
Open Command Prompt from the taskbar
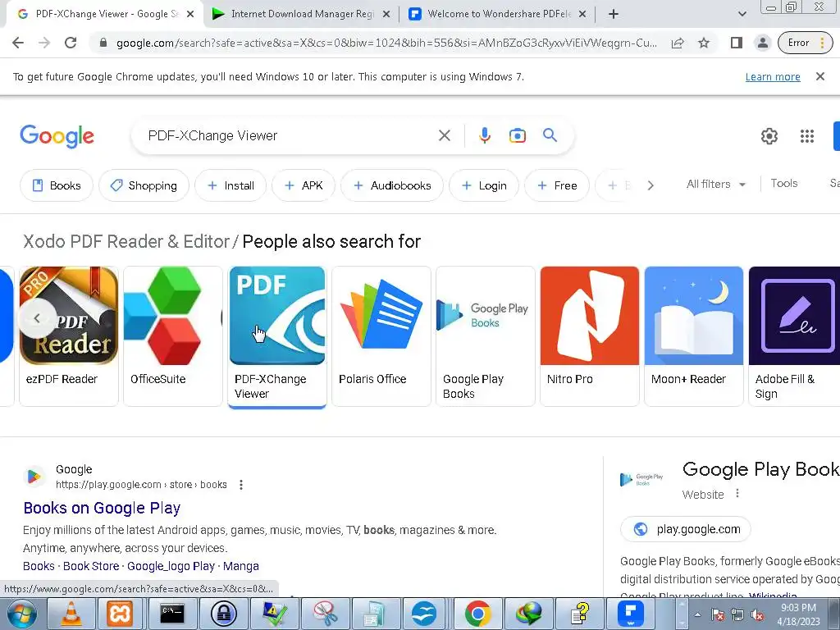point(172,614)
